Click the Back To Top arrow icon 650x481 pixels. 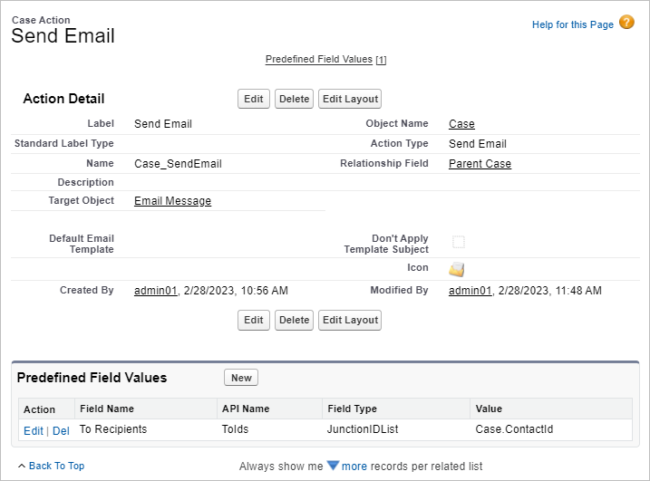(x=22, y=466)
